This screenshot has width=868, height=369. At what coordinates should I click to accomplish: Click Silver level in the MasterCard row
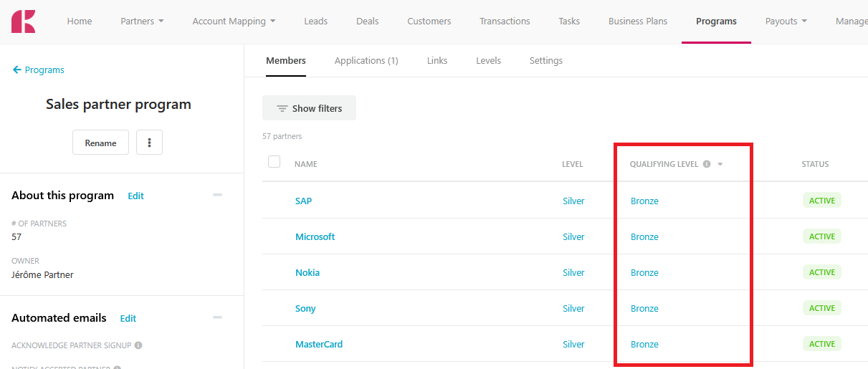(x=573, y=344)
